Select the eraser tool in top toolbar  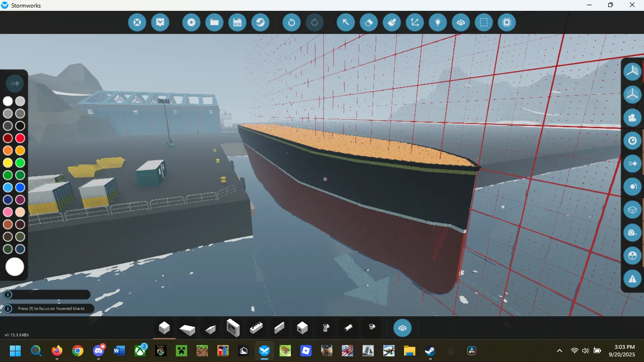[x=369, y=22]
